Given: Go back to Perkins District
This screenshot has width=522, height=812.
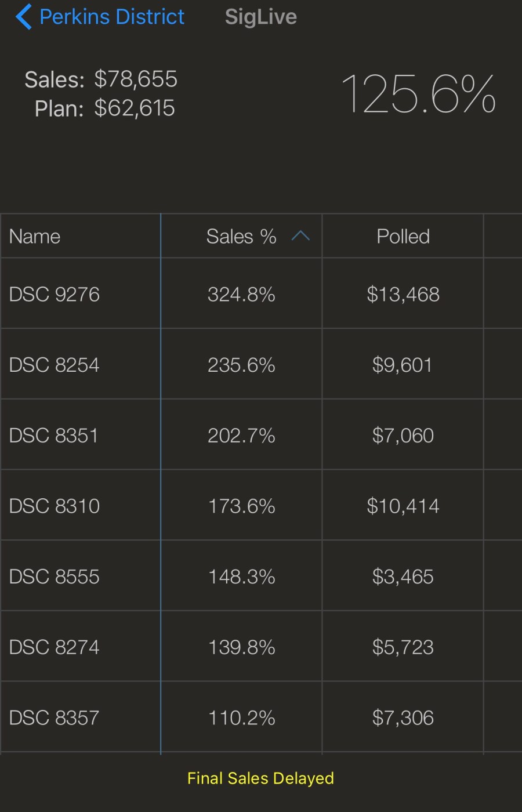Looking at the screenshot, I should pyautogui.click(x=111, y=17).
